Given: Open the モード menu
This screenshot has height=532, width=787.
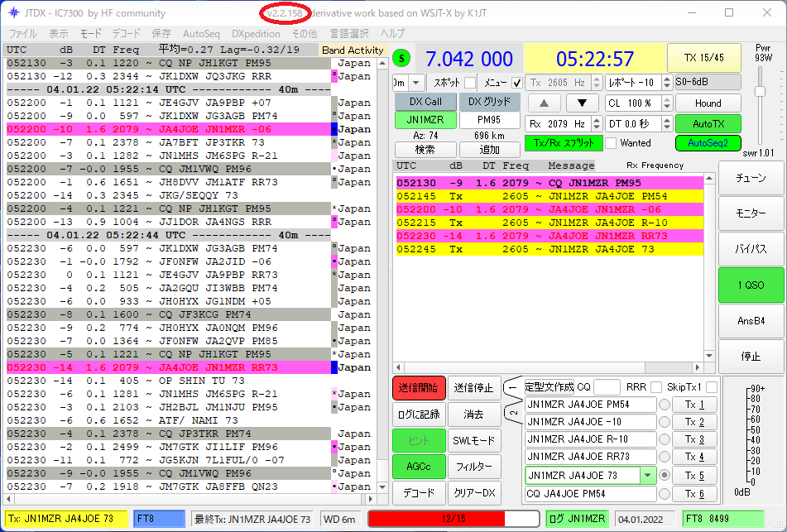Looking at the screenshot, I should pos(91,34).
